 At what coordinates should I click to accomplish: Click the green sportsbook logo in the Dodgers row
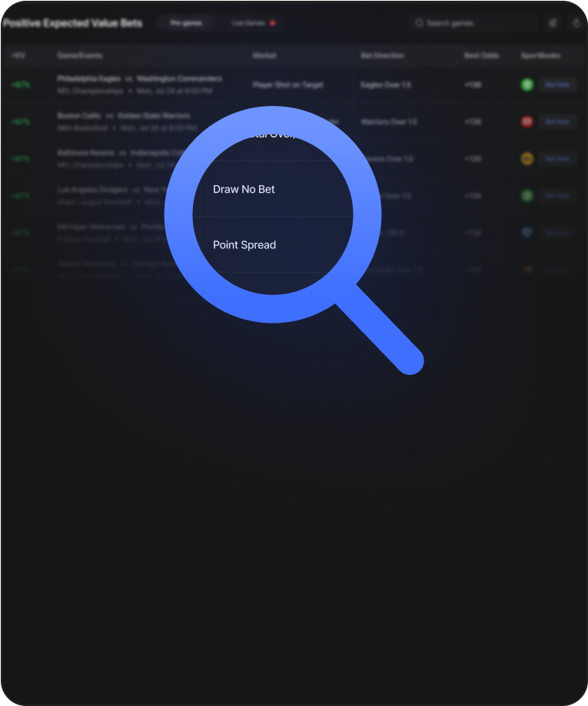527,195
